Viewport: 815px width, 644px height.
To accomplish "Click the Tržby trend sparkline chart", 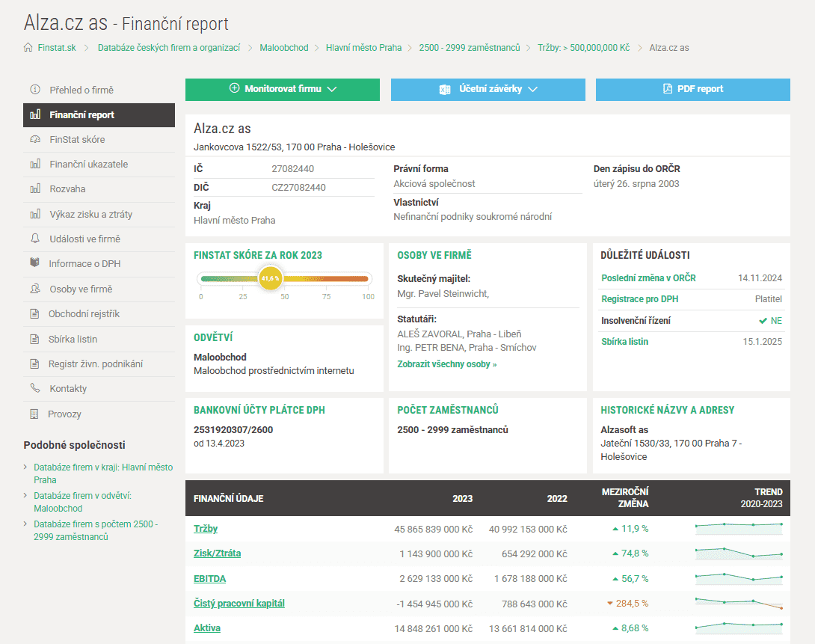I will tap(739, 529).
